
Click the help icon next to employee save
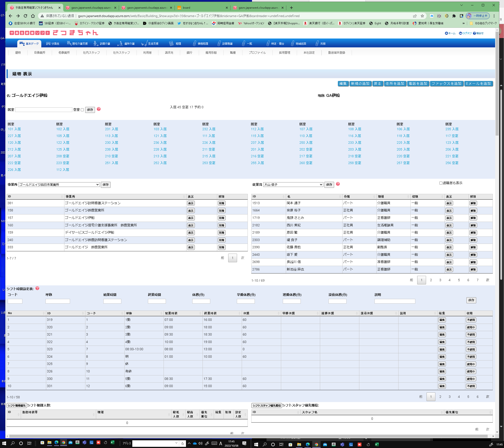tap(338, 184)
